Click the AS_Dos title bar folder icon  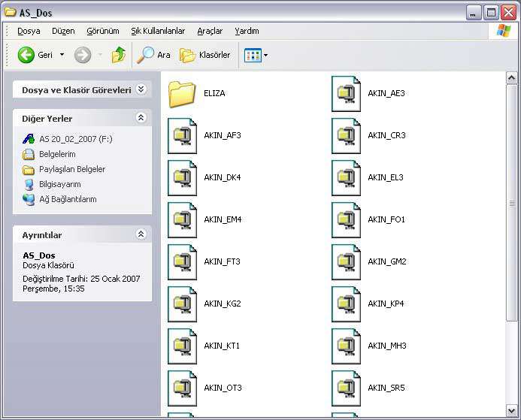[x=11, y=12]
